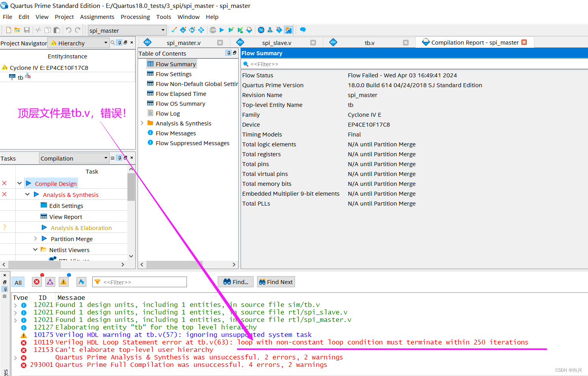Toggle pin on Messages panel
Screen dimensions: 588x376
click(5, 289)
